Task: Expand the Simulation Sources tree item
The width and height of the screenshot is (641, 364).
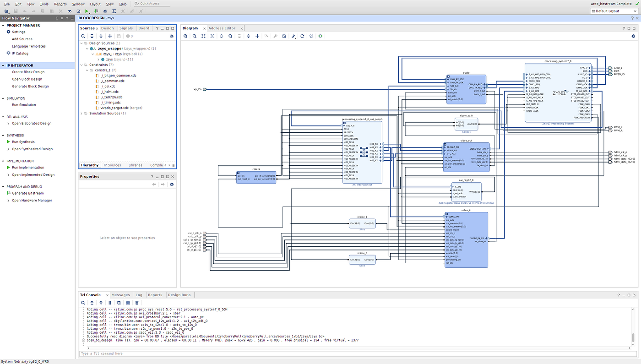Action: click(x=81, y=113)
